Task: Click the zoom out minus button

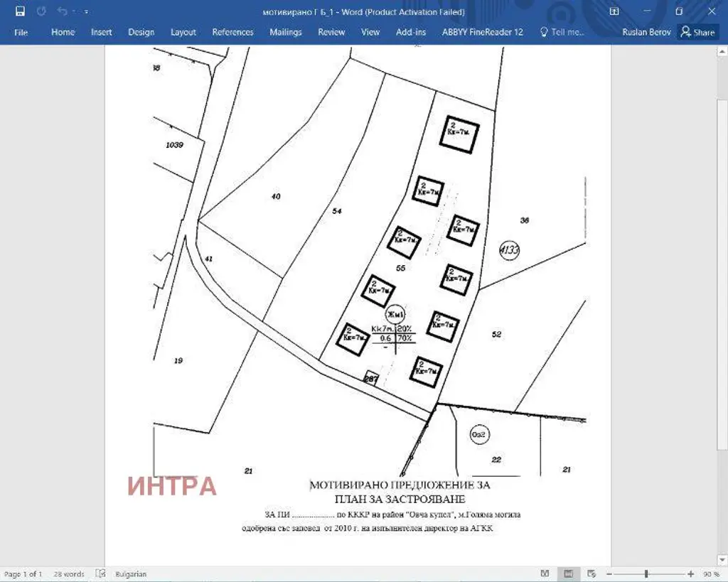Action: tap(609, 573)
